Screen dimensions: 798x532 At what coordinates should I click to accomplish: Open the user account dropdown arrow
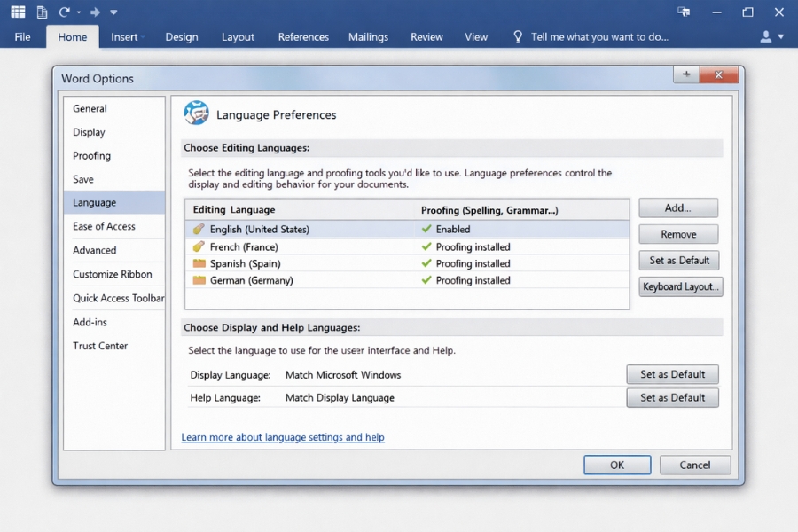pos(781,37)
